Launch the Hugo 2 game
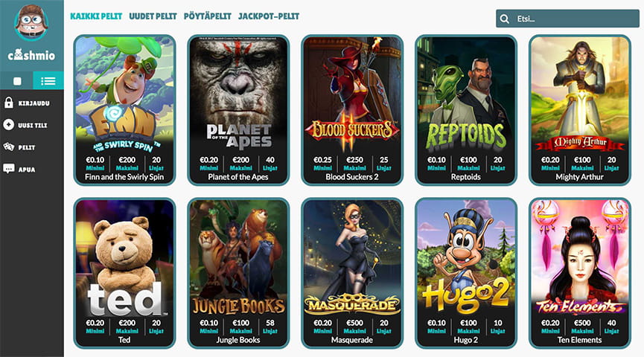 (466, 273)
